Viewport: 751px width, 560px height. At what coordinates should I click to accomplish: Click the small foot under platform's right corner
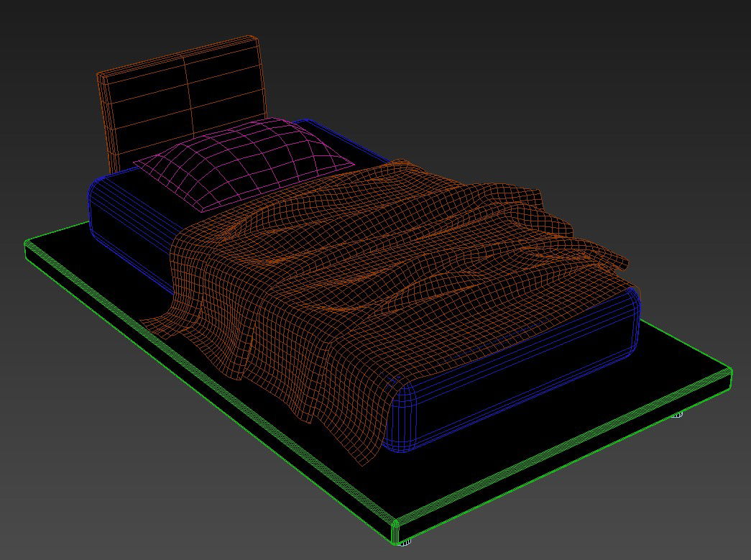(x=677, y=416)
